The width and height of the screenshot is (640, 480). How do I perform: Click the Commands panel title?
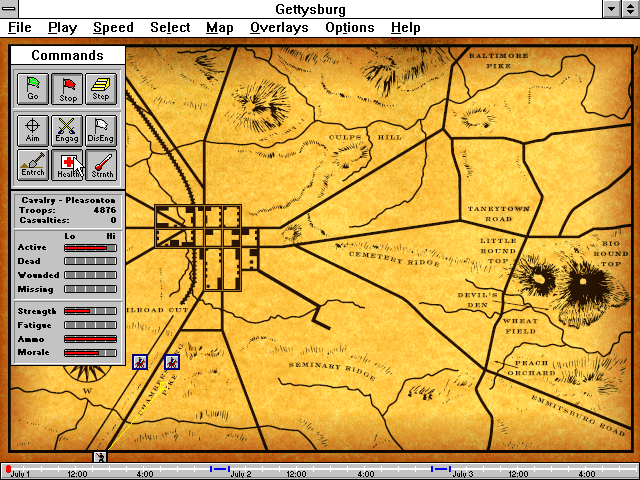67,55
